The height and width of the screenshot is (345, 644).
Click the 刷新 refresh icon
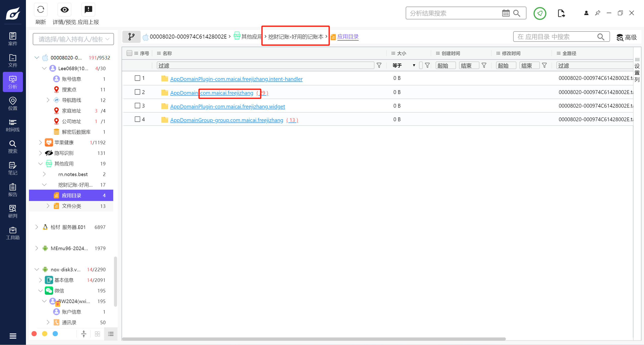[41, 10]
